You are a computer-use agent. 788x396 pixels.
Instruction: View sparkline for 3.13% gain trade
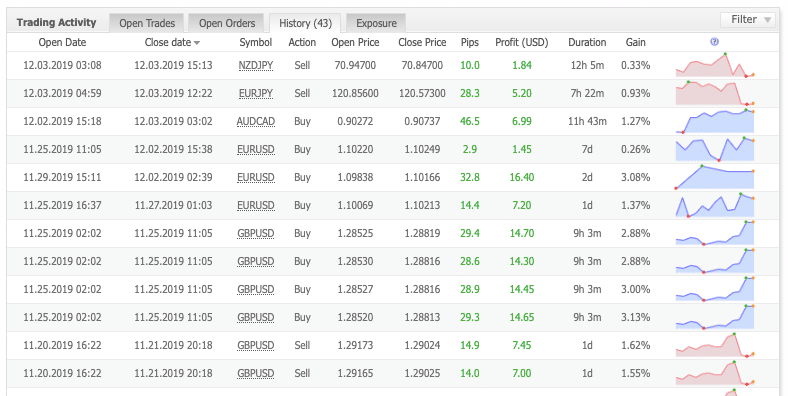click(715, 317)
